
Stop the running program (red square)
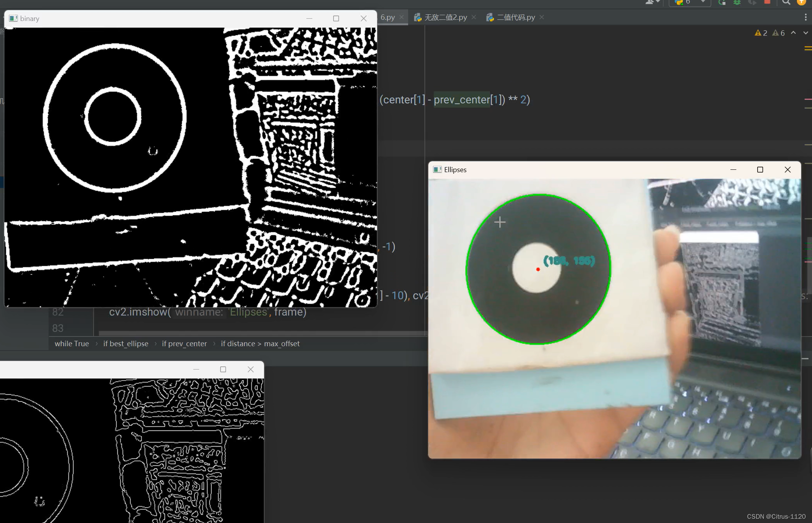coord(767,2)
